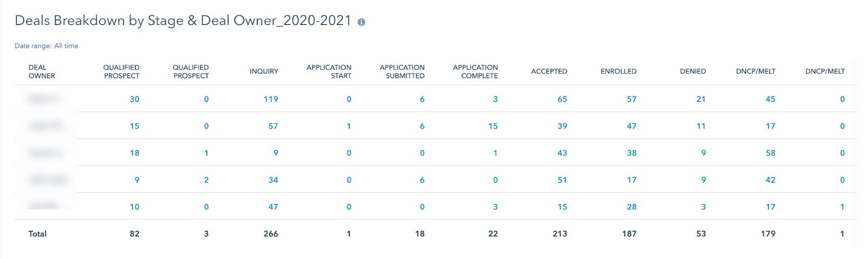868x259 pixels.
Task: Open the 39 value in the Accepted column
Action: pyautogui.click(x=562, y=126)
